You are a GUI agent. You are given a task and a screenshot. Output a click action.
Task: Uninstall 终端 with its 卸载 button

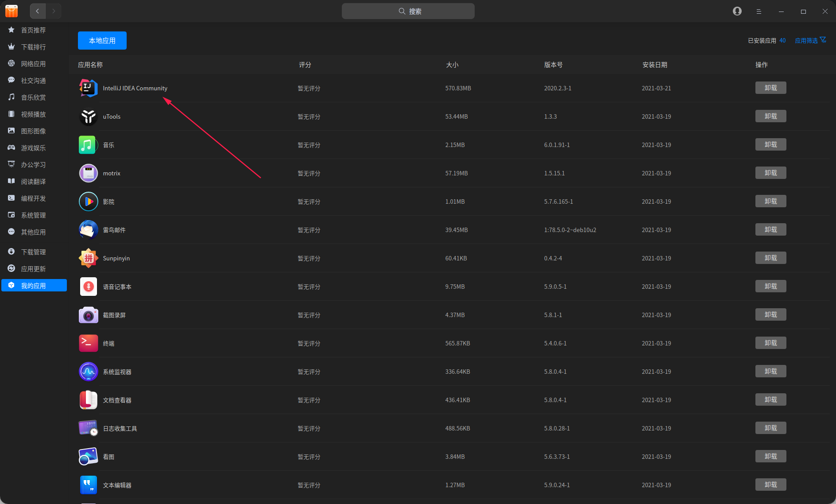point(771,343)
